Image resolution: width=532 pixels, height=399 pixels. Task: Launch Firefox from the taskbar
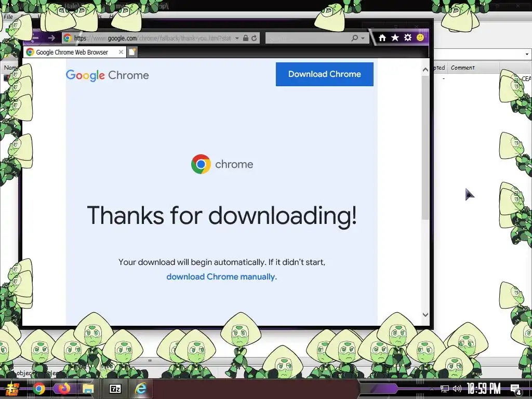(63, 389)
